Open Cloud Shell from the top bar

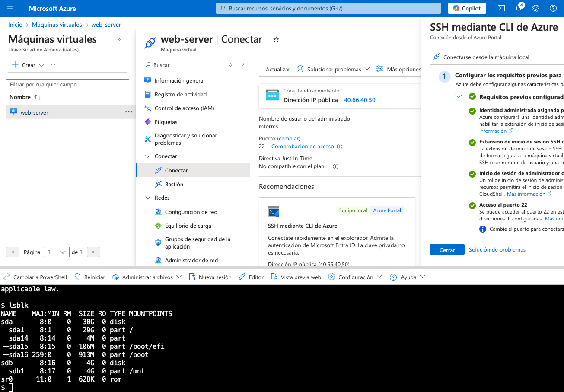[501, 8]
